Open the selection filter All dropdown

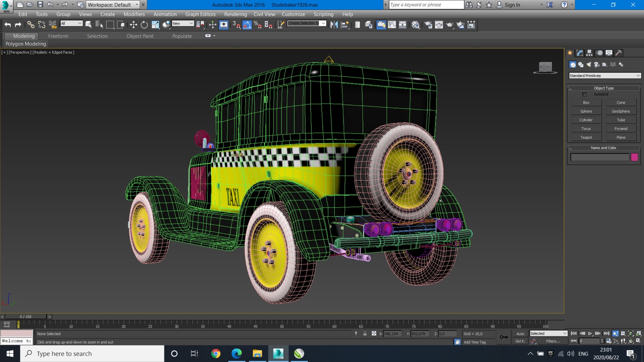[71, 23]
